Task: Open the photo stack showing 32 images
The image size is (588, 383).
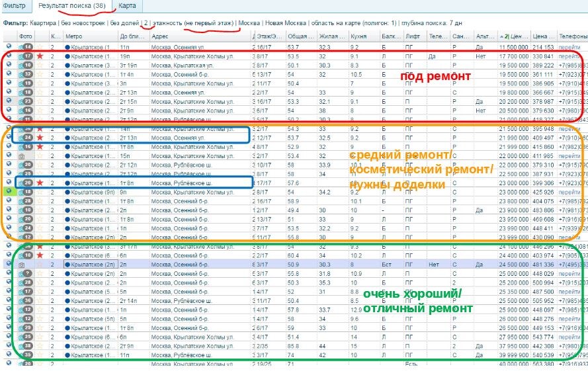Action: click(x=26, y=75)
